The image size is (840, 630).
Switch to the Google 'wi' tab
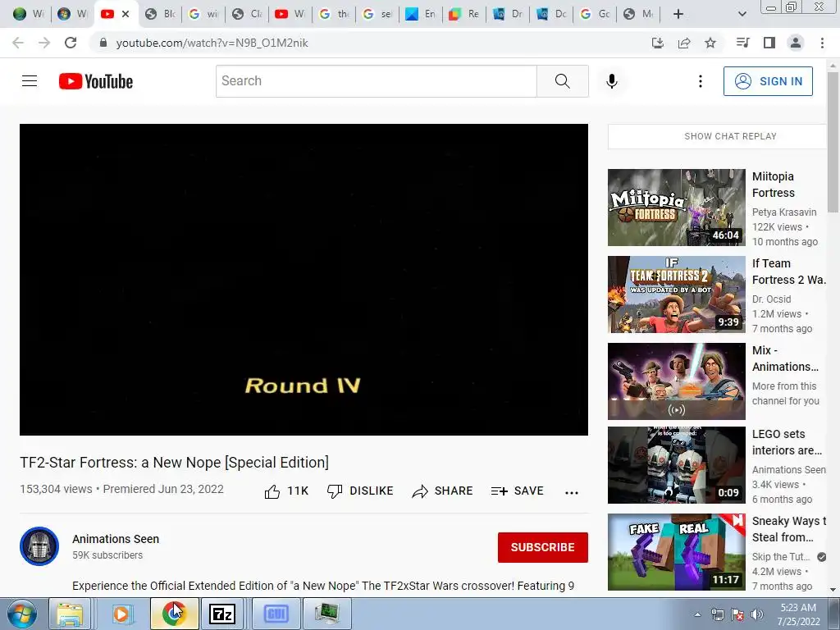click(x=204, y=14)
